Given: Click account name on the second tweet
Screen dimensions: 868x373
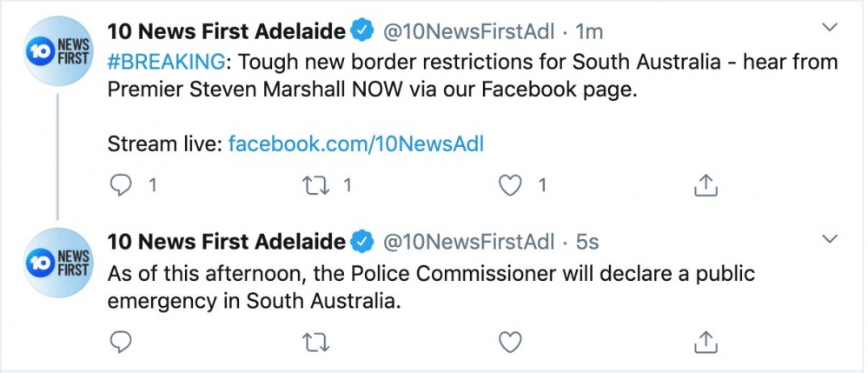Looking at the screenshot, I should 226,241.
